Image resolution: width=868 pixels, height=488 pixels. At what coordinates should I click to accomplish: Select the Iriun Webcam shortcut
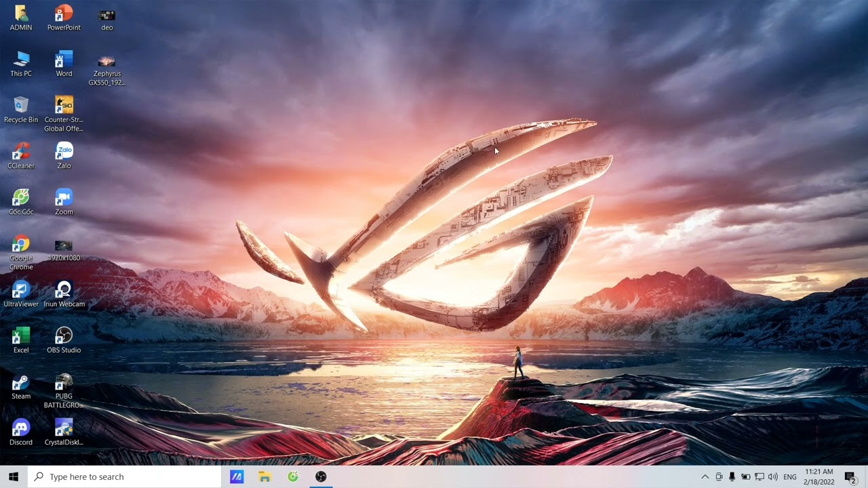click(x=64, y=295)
